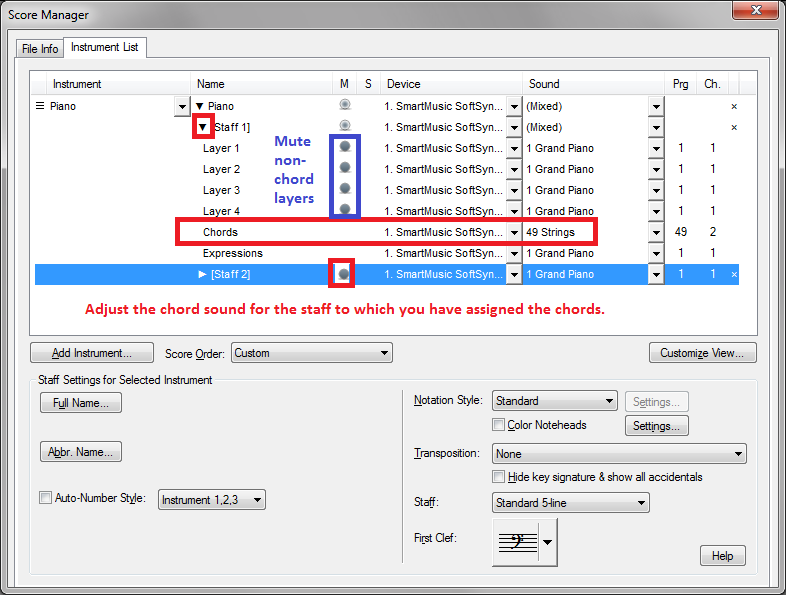This screenshot has height=595, width=786.
Task: Click the Customize View button
Action: click(x=702, y=353)
